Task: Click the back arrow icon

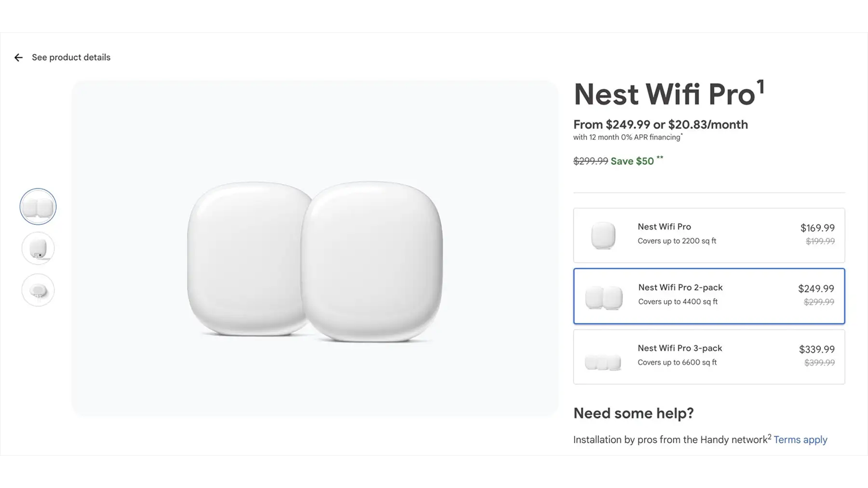Action: (19, 58)
